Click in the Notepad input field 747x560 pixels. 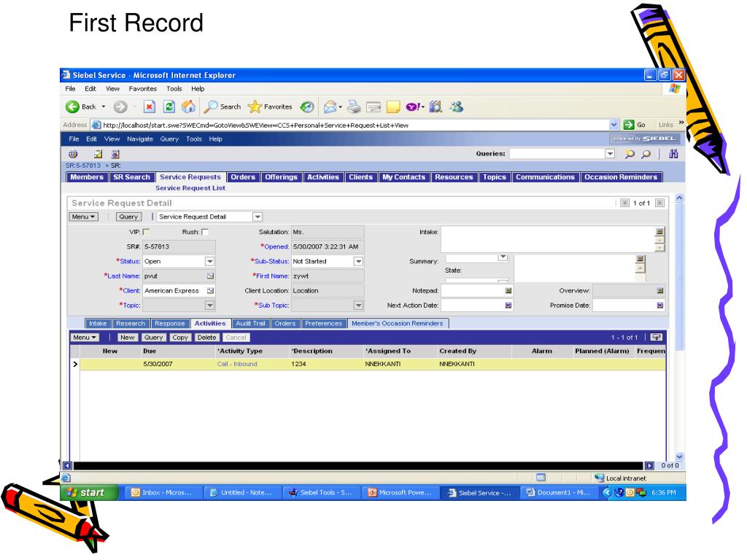pyautogui.click(x=473, y=290)
